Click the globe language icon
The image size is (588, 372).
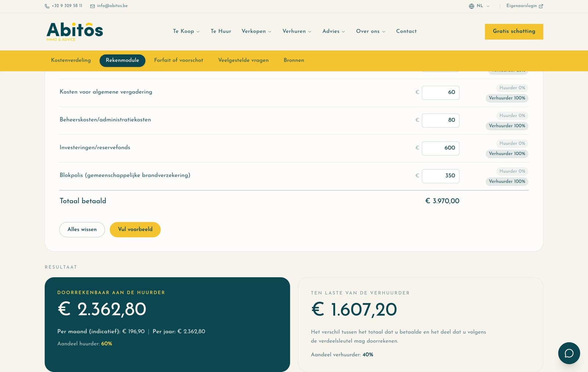click(472, 6)
